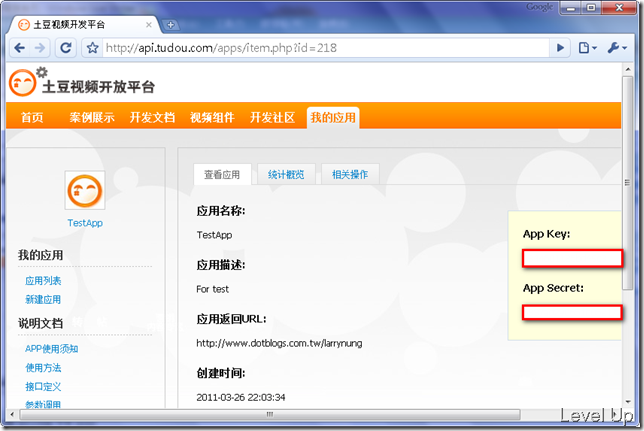Click the TestApp name under 应用名称
The height and width of the screenshot is (431, 644).
tap(214, 235)
